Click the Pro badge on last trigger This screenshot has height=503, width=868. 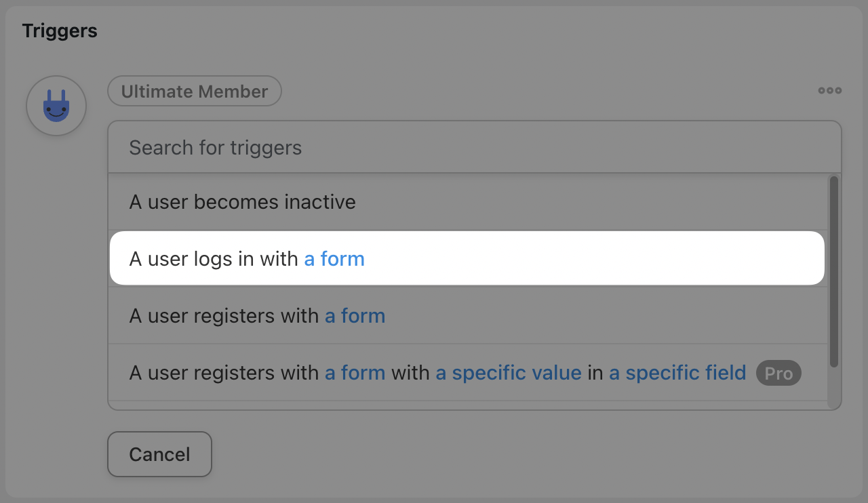coord(778,373)
